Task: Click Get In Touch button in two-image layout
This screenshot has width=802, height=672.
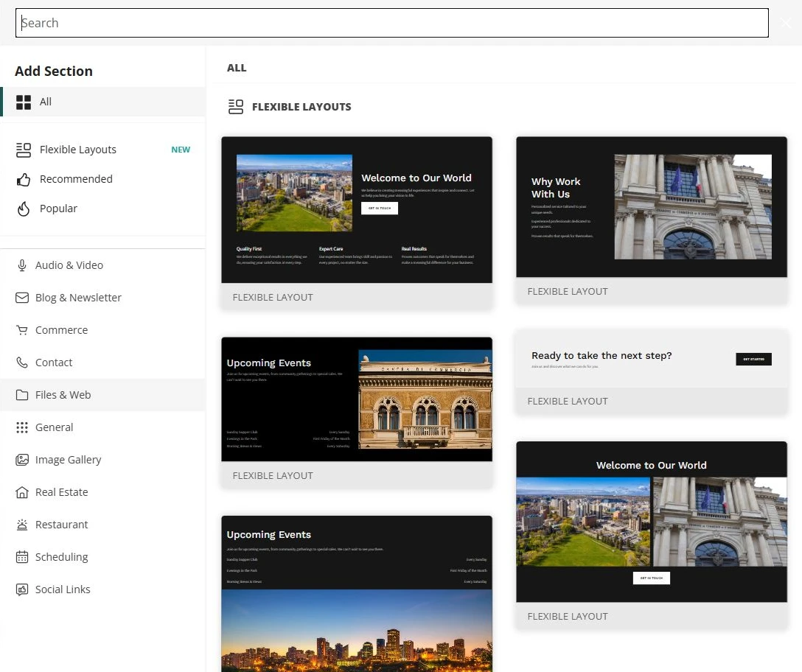Action: 651,578
